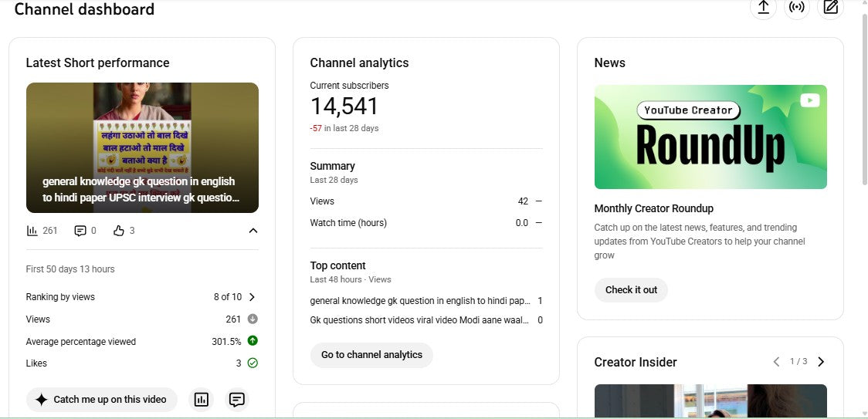868x419 pixels.
Task: Open Ranking by views arrow 8 of 10
Action: [252, 297]
